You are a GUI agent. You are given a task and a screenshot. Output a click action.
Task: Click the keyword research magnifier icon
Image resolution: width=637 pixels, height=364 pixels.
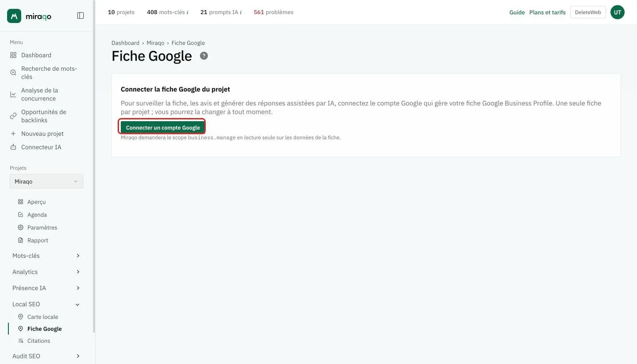pos(13,73)
